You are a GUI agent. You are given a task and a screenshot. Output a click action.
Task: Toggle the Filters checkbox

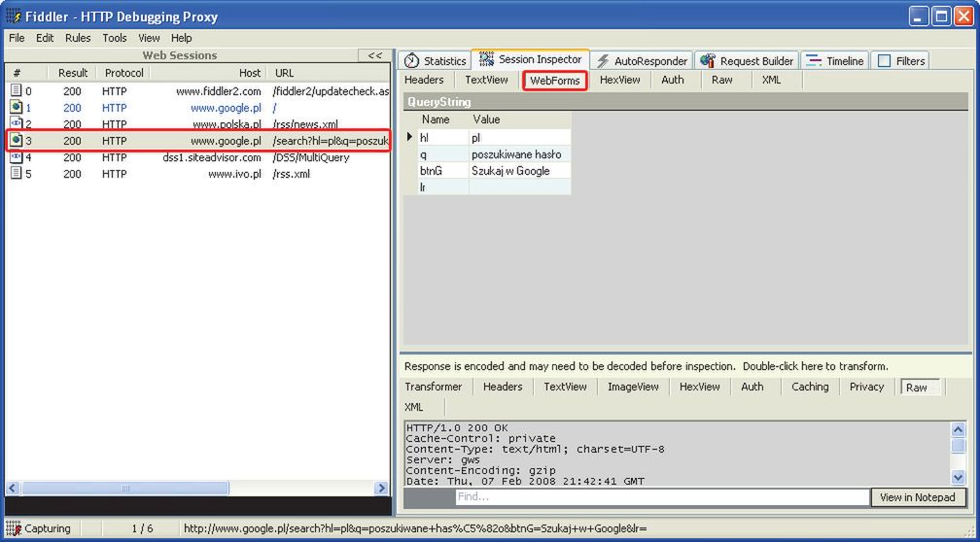point(884,60)
